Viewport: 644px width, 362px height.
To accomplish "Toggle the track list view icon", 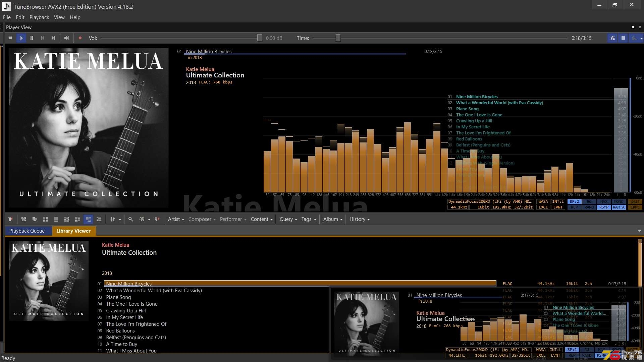I will pos(623,38).
